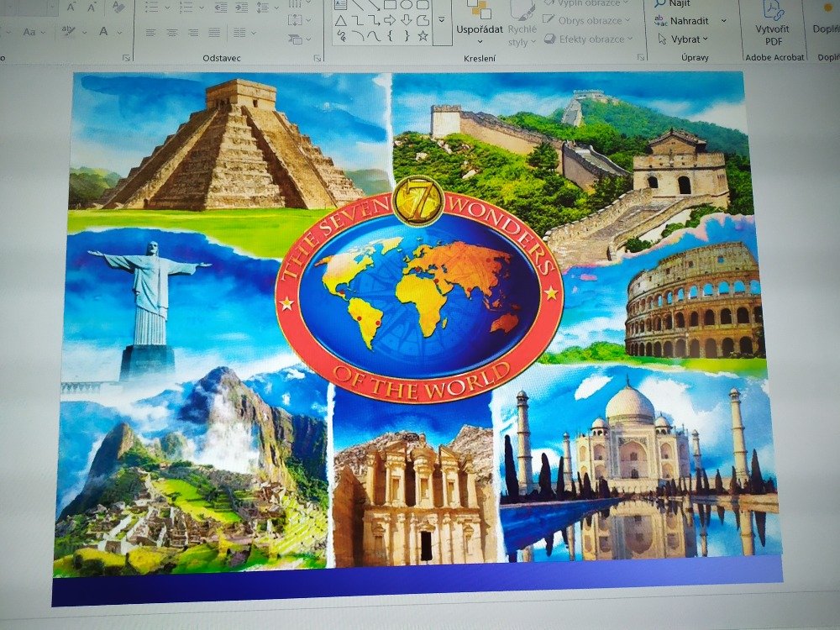Expand the font color dropdown arrow

(x=119, y=33)
